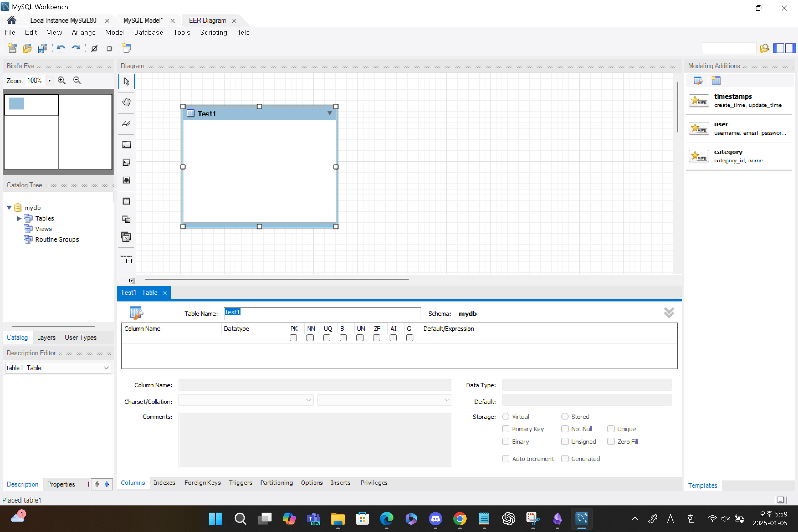798x532 pixels.
Task: Open the Collation dropdown
Action: coord(384,400)
